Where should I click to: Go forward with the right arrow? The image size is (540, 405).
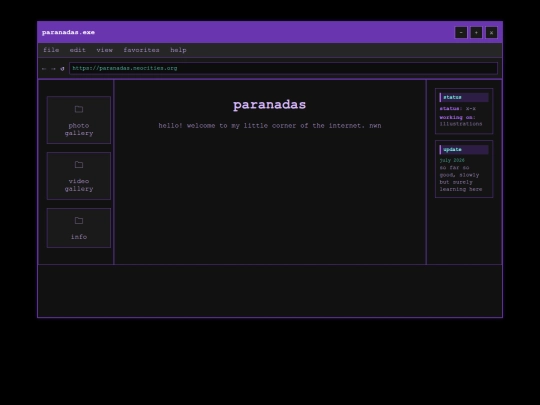pyautogui.click(x=53, y=69)
